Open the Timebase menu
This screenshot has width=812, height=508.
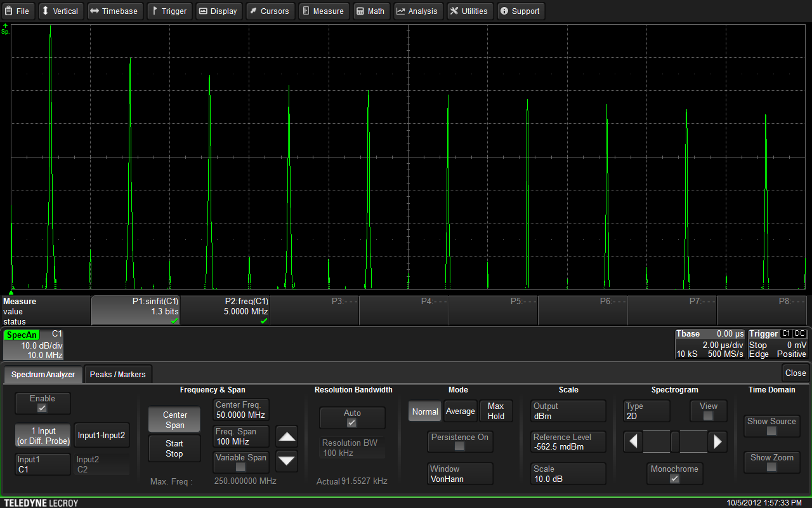click(x=114, y=11)
